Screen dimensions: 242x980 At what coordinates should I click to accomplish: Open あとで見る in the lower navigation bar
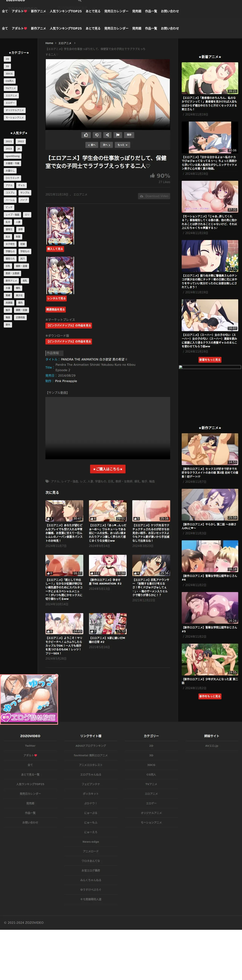(93, 29)
